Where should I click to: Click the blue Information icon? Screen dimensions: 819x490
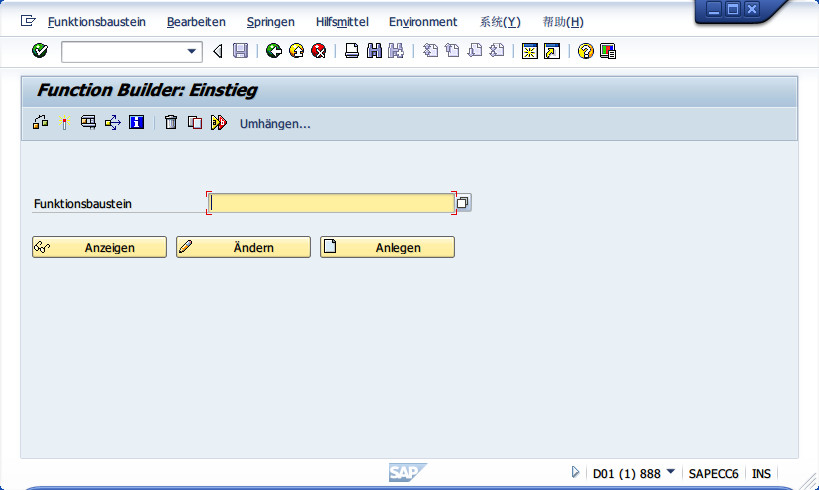point(136,122)
